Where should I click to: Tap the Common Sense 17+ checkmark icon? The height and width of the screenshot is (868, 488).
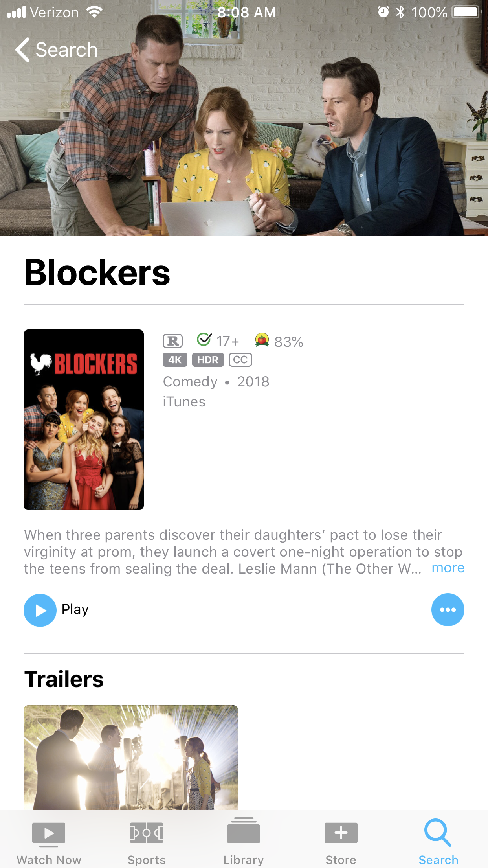tap(204, 340)
